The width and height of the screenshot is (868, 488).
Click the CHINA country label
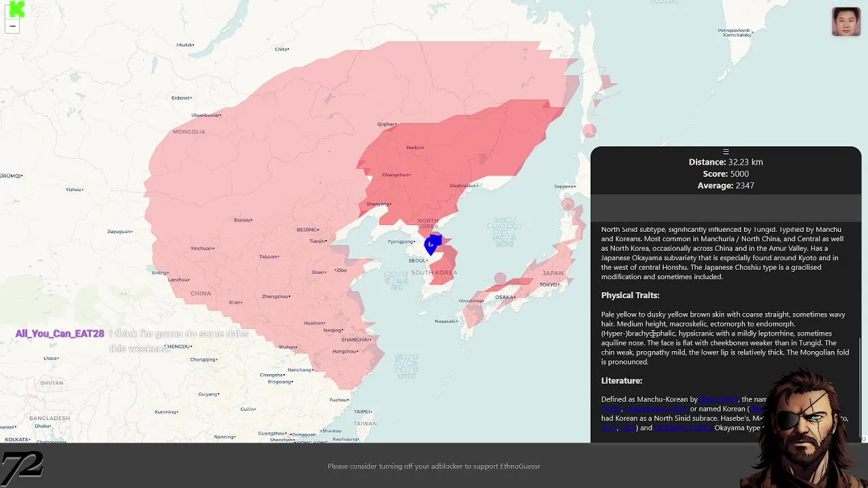coord(201,293)
